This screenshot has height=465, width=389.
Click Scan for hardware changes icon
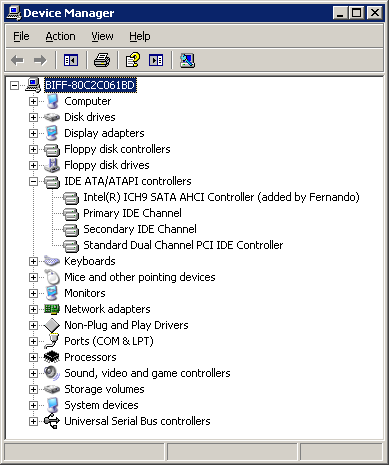187,60
